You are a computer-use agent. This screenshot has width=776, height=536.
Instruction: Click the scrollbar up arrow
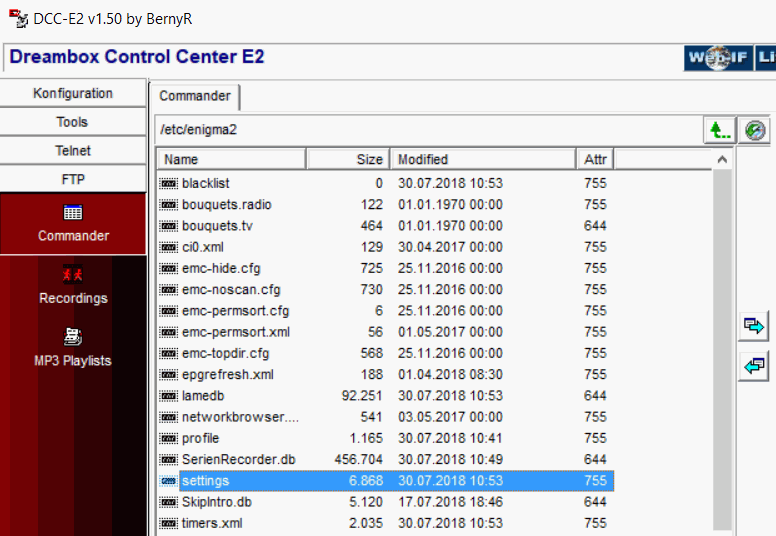[722, 159]
